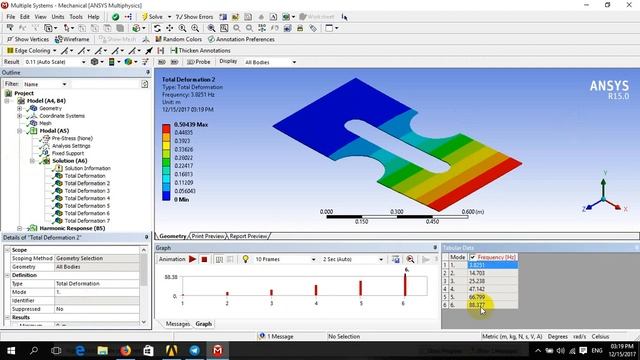Viewport: 640px width, 360px height.
Task: Click the mode 6 frequency bar in graph
Action: pos(405,284)
